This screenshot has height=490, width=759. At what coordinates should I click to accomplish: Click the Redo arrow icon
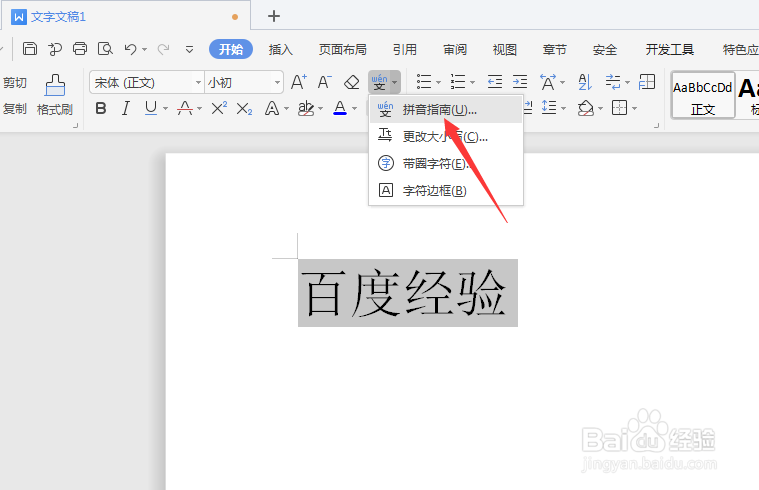(164, 49)
